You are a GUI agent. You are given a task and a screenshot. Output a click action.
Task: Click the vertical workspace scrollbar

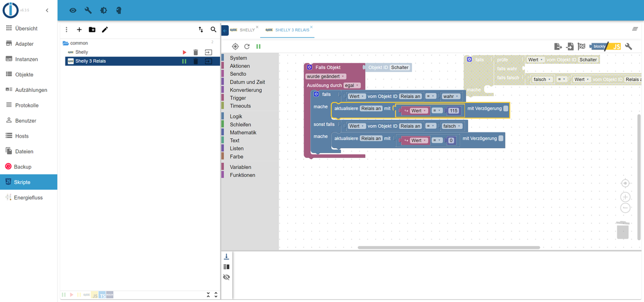[639, 176]
